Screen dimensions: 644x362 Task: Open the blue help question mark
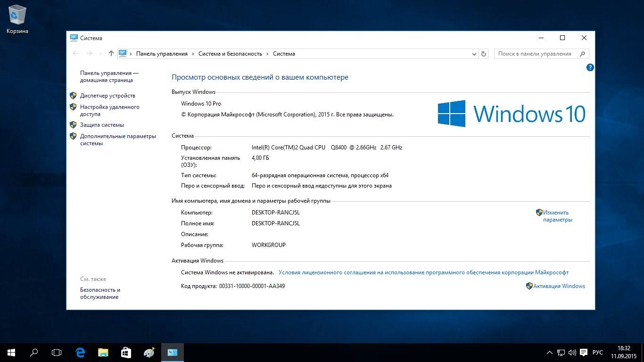click(590, 67)
